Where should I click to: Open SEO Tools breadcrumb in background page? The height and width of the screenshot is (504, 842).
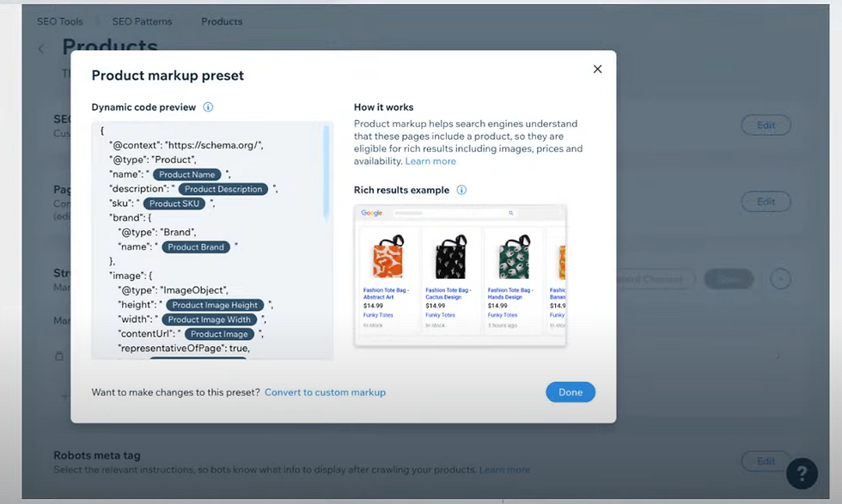(x=59, y=21)
